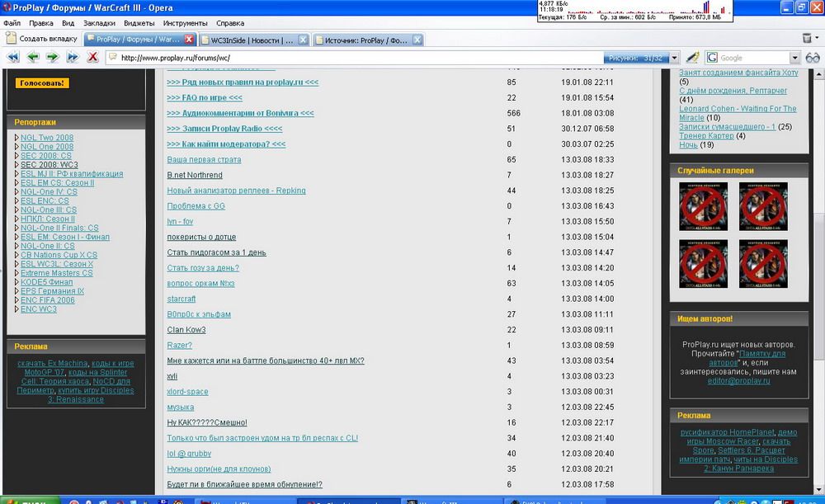Open the Закладки menu
The width and height of the screenshot is (825, 504).
pos(99,23)
